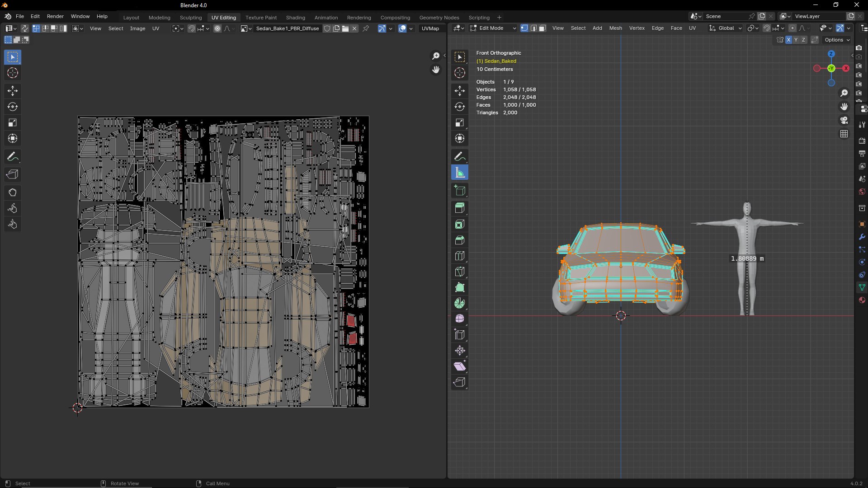Open the Global transform orientation dropdown
The height and width of the screenshot is (488, 868).
726,28
